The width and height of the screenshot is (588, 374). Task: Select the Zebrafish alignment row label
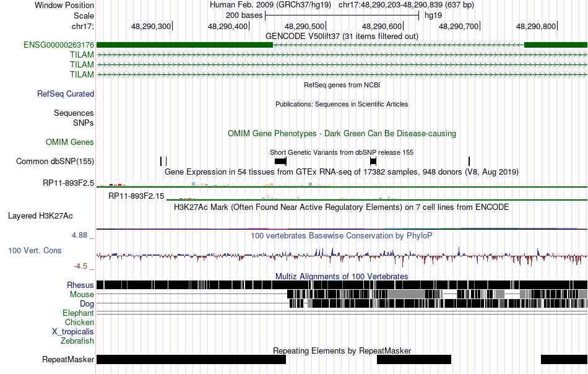(77, 341)
